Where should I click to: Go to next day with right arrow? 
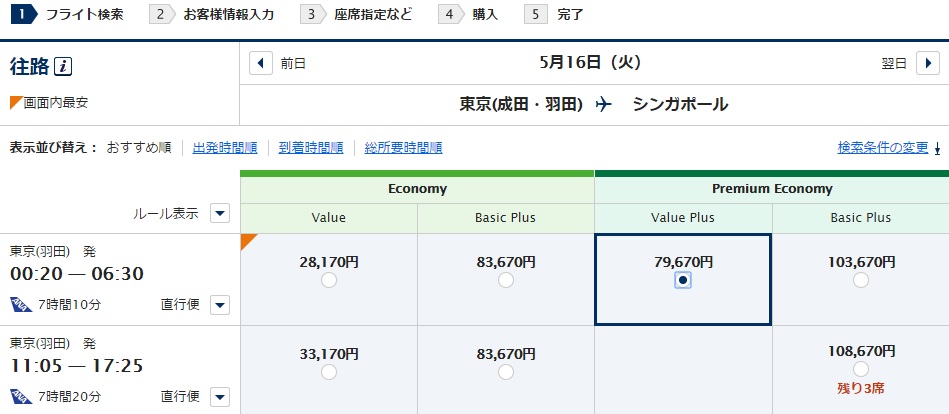point(928,63)
